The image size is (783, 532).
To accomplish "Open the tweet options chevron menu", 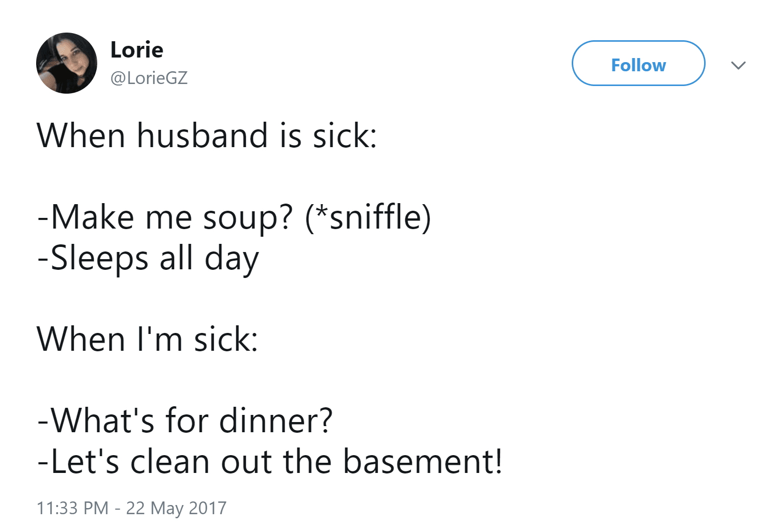I will click(738, 65).
